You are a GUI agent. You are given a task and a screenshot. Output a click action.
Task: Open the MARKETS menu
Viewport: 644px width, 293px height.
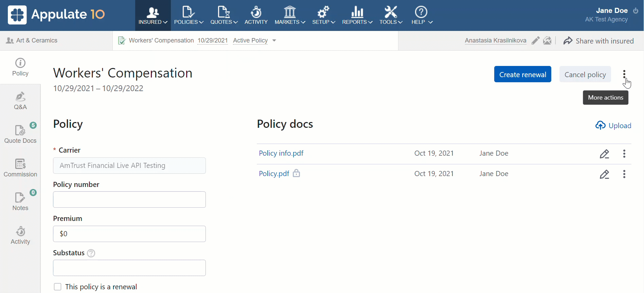click(x=290, y=16)
